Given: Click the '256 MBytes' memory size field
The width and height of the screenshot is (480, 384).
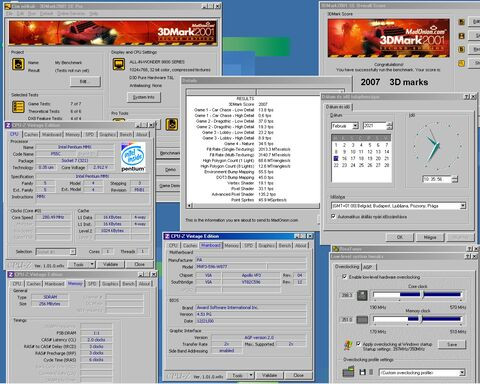Looking at the screenshot, I should pyautogui.click(x=49, y=304).
